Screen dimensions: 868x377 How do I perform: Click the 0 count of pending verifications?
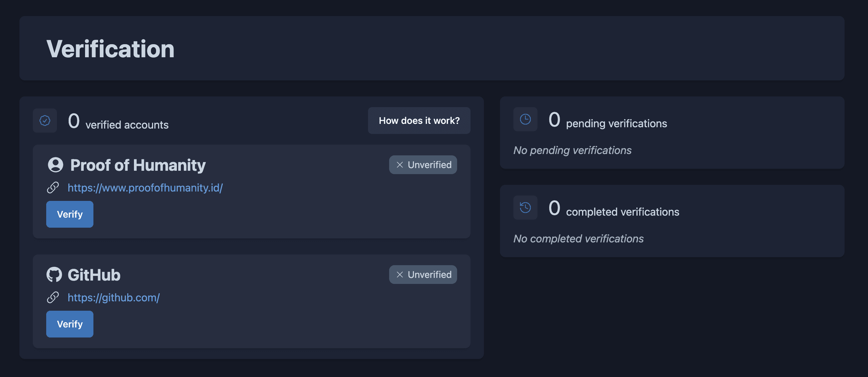tap(554, 119)
